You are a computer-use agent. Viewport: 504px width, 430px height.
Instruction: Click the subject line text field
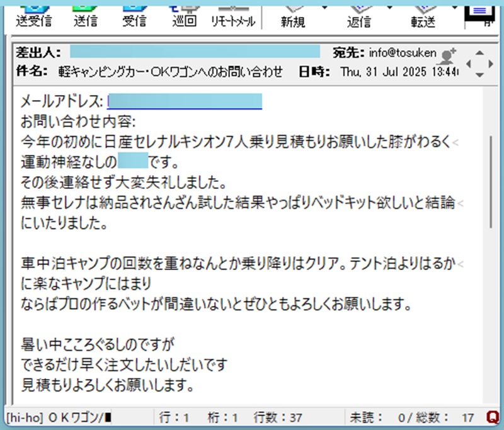[x=170, y=71]
